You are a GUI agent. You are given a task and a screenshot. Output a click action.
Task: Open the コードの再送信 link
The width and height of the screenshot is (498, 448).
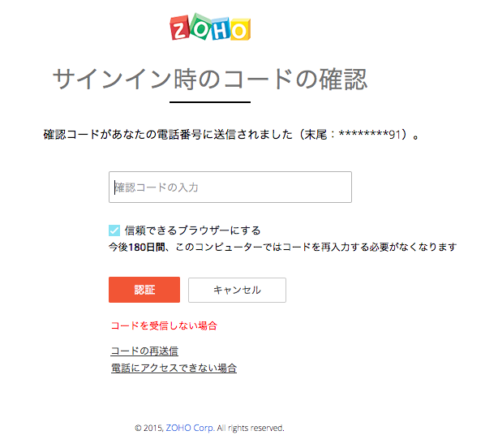tap(144, 351)
